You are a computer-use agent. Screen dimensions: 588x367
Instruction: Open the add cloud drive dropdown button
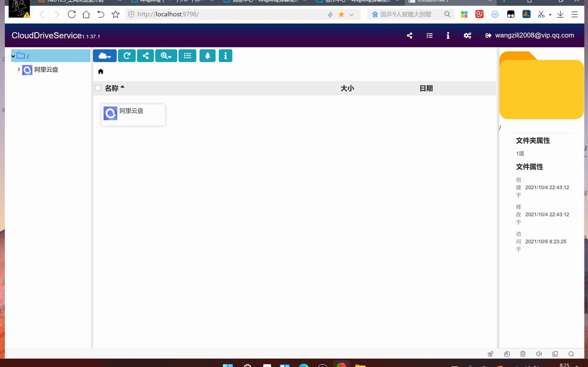coord(105,56)
